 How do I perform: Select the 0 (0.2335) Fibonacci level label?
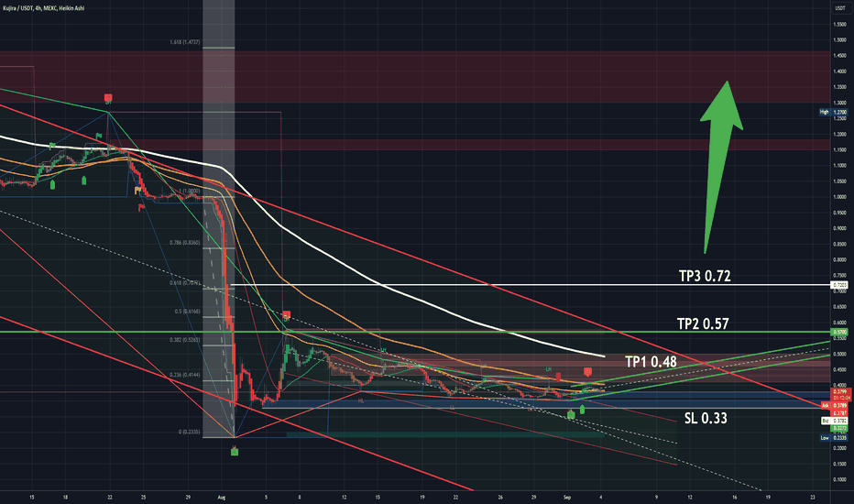tap(189, 433)
